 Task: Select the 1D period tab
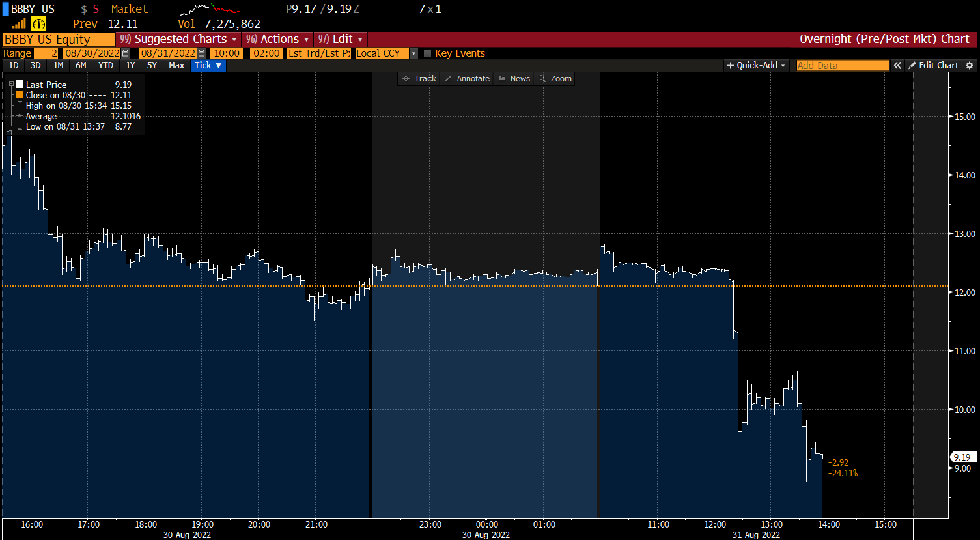13,65
